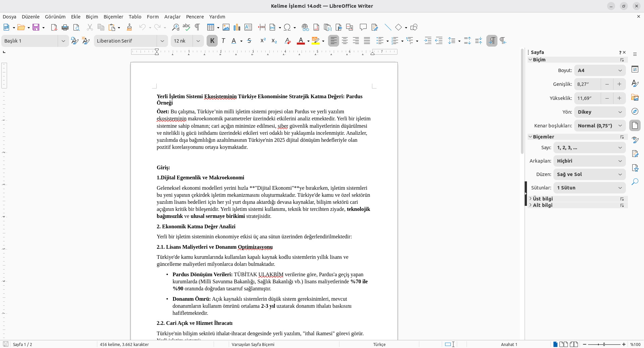Screen dimensions: 644x348
Task: Click the Yükseklik input field
Action: click(x=587, y=98)
